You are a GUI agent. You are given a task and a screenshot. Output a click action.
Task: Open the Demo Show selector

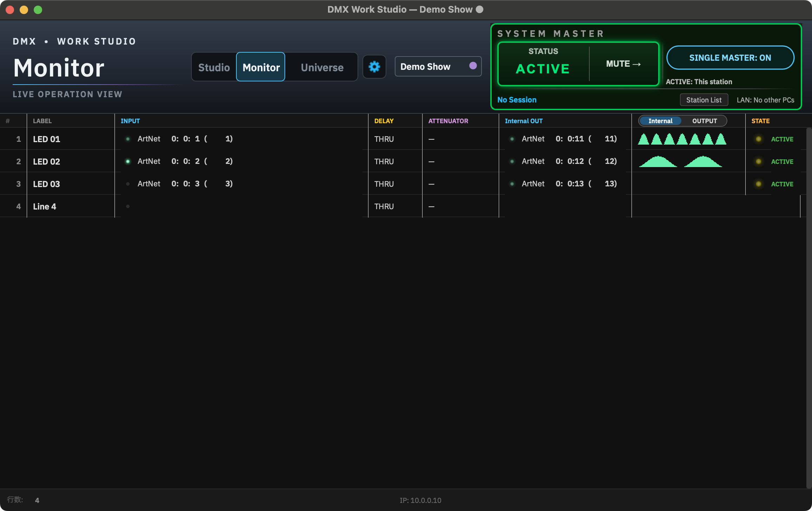pyautogui.click(x=438, y=66)
